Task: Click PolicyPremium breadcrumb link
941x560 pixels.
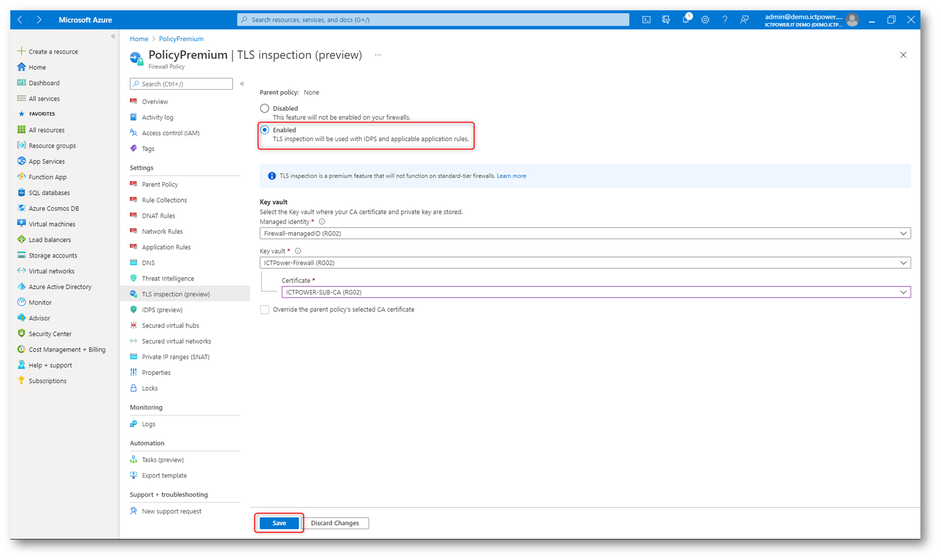Action: [181, 39]
